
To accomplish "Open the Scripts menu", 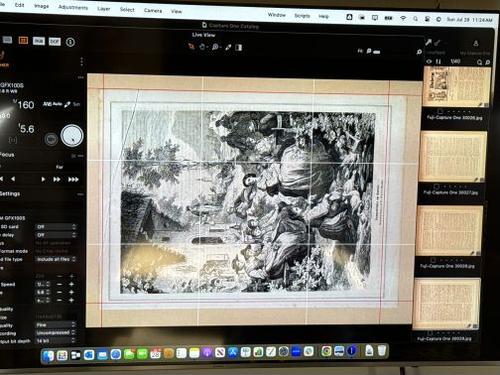I will coord(302,16).
